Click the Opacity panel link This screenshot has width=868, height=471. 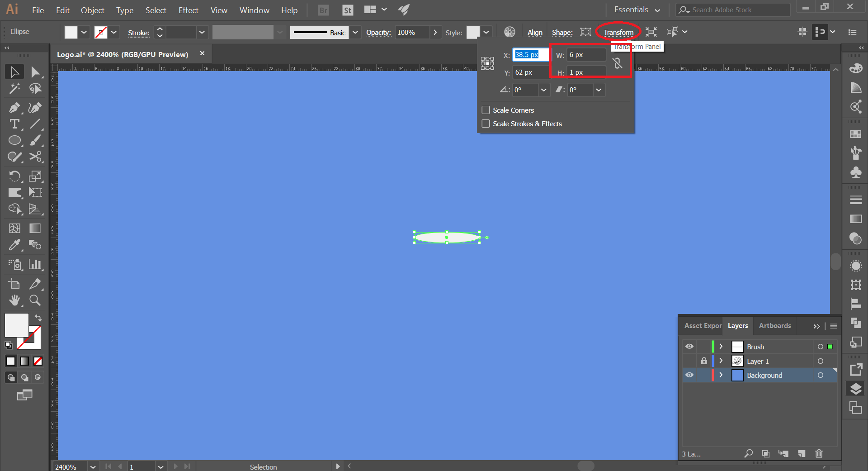[x=378, y=33]
